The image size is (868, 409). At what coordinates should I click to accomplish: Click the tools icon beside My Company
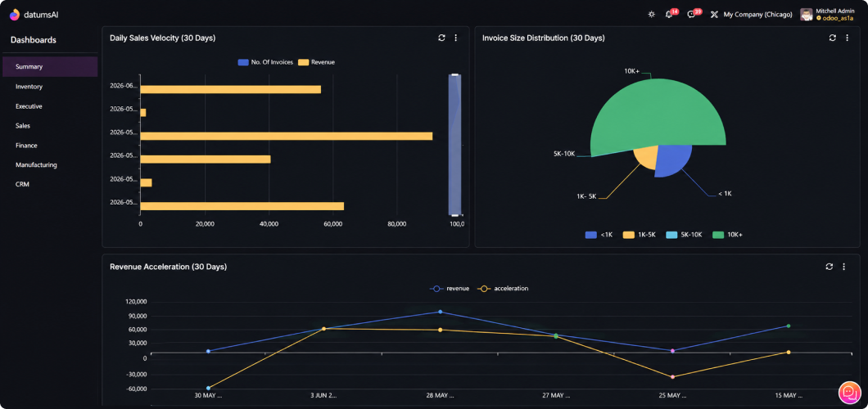click(x=714, y=15)
